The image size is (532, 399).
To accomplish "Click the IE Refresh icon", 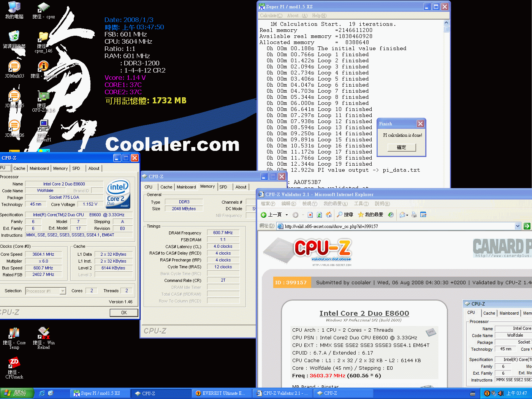I will (319, 215).
